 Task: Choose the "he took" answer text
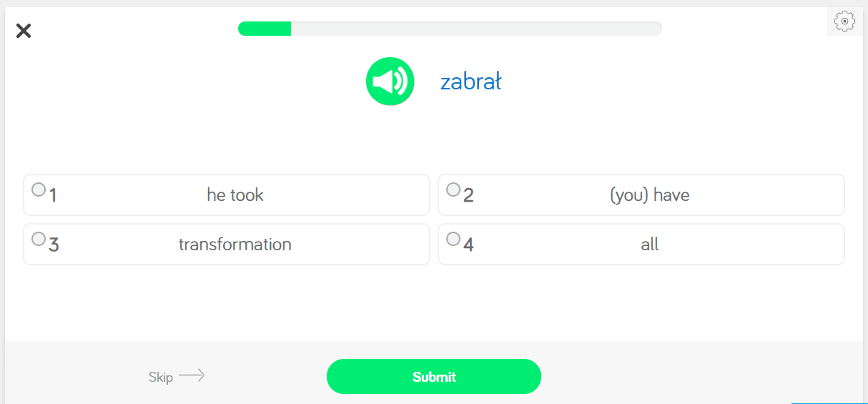pyautogui.click(x=235, y=195)
